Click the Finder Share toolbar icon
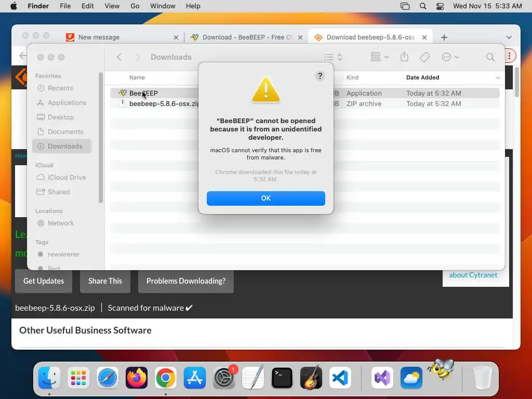The height and width of the screenshot is (399, 532). point(404,57)
